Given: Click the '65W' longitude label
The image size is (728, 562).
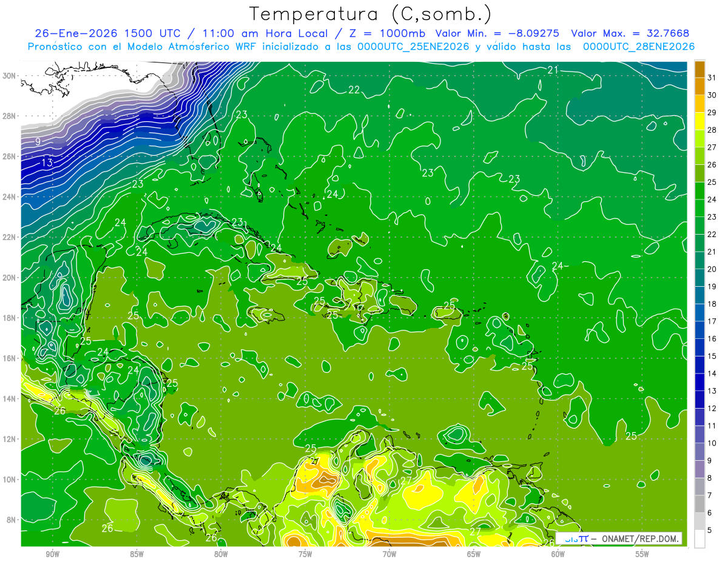Looking at the screenshot, I should point(474,554).
